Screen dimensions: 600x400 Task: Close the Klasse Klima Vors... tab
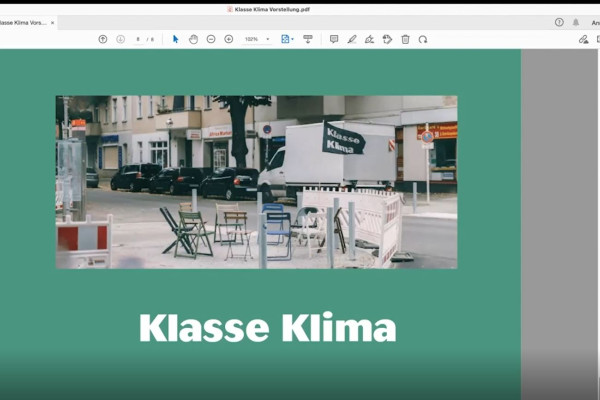click(x=52, y=23)
